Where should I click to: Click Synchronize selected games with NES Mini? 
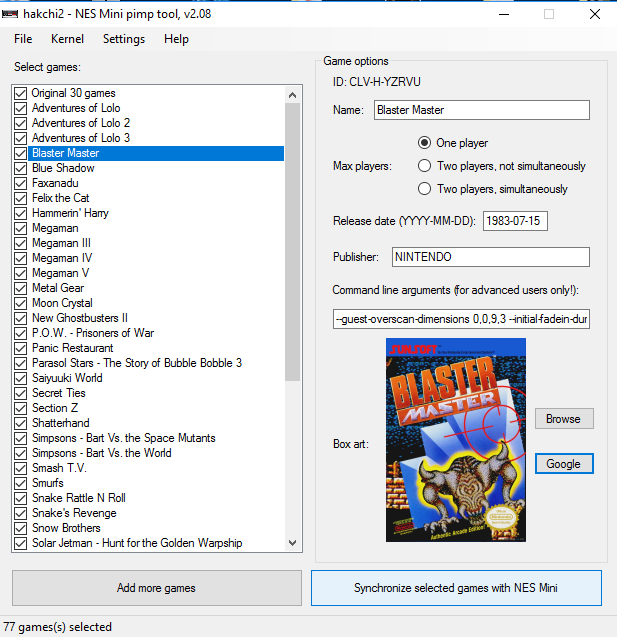456,588
